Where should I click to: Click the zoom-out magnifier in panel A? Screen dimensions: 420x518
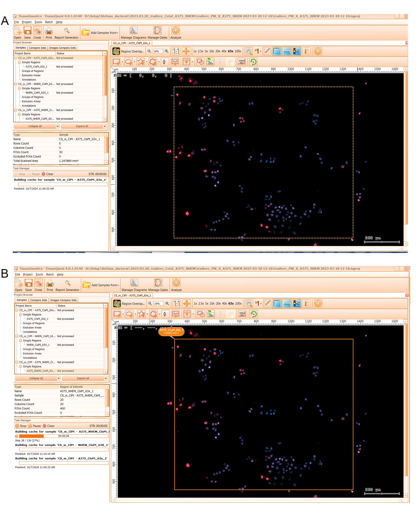(x=149, y=51)
